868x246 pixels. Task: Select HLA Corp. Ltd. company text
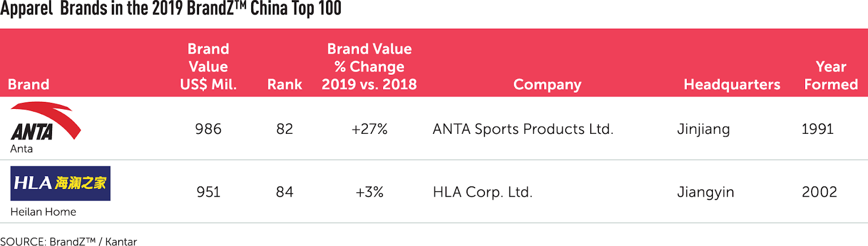(x=483, y=192)
